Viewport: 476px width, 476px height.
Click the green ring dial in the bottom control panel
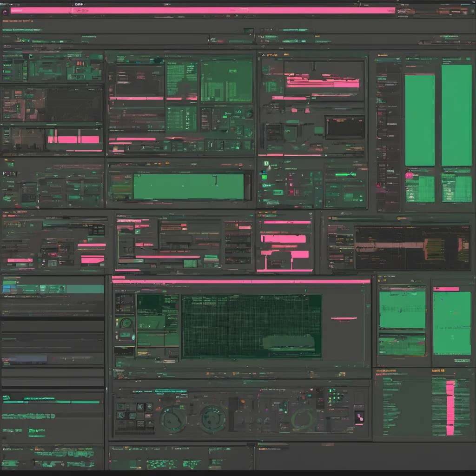(303, 418)
